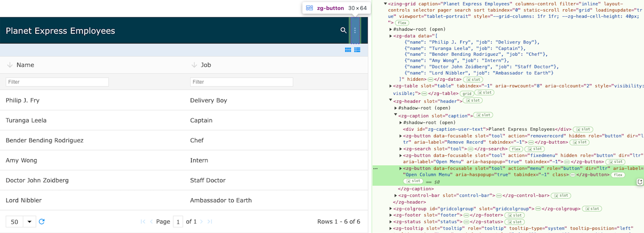Open the side icon on highlighted DOM row

click(x=640, y=182)
